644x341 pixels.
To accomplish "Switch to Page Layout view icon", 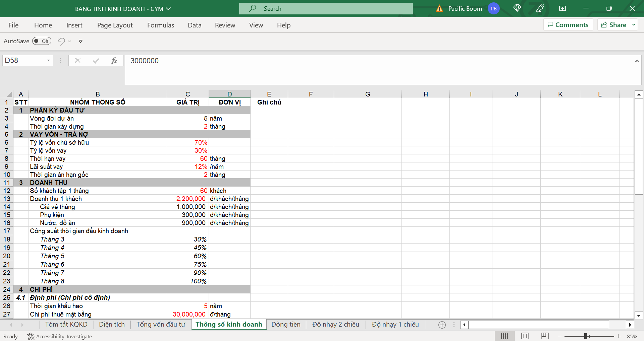I will point(525,336).
